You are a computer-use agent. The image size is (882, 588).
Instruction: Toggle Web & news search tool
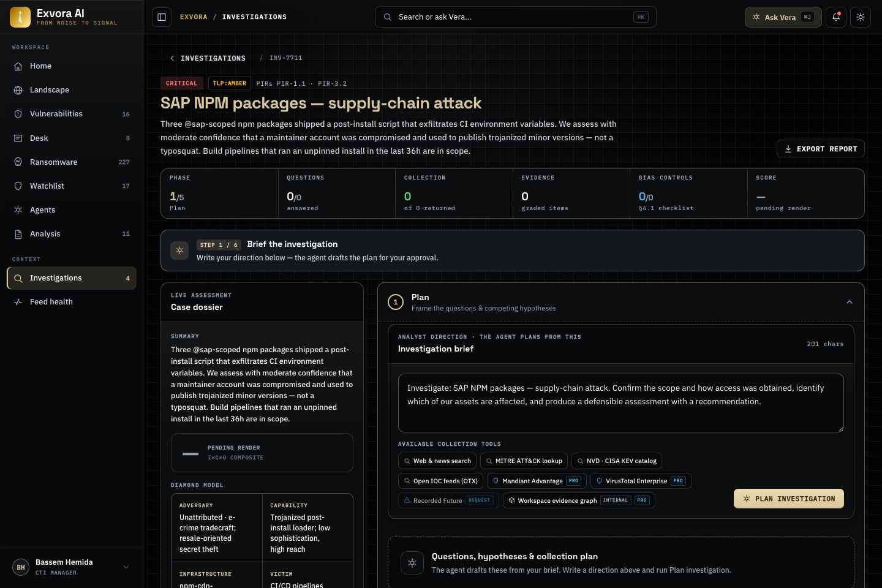click(437, 461)
